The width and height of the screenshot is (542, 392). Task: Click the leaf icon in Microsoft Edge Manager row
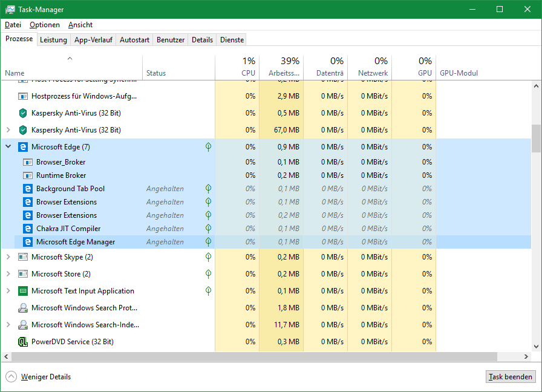[208, 242]
